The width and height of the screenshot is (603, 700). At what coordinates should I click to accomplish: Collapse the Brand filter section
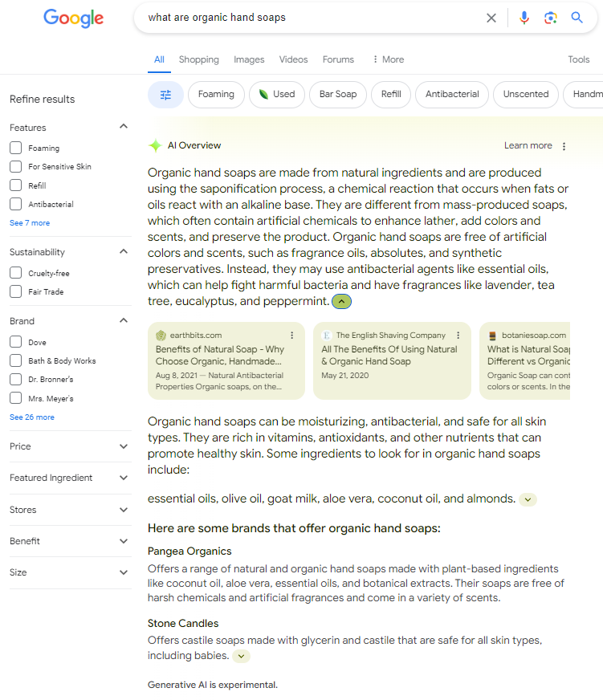124,321
